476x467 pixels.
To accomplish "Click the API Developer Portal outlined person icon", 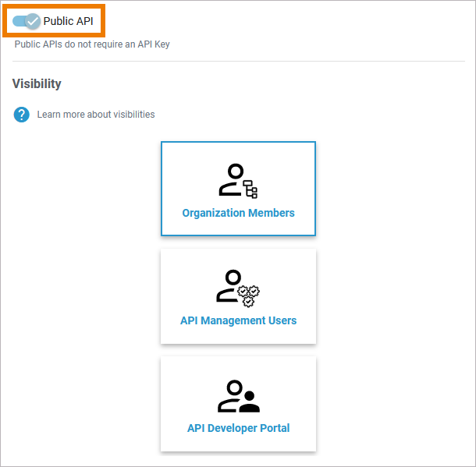I will tap(229, 395).
